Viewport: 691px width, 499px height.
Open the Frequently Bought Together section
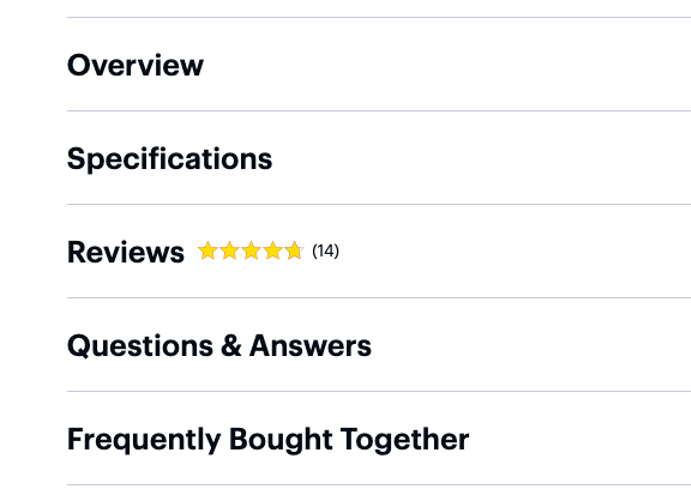pyautogui.click(x=267, y=439)
